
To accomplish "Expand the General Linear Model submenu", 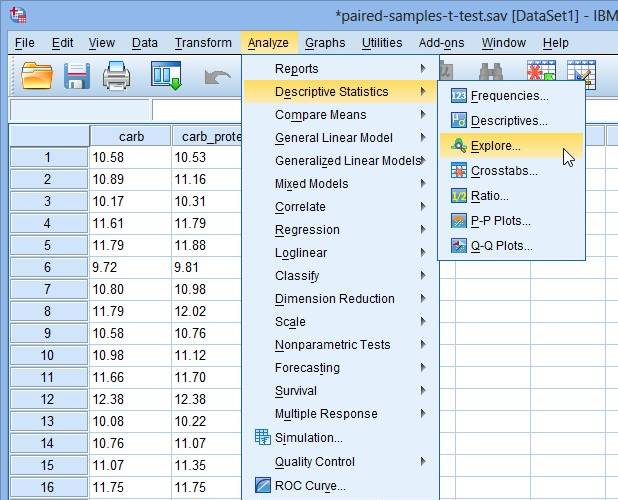I will click(333, 138).
